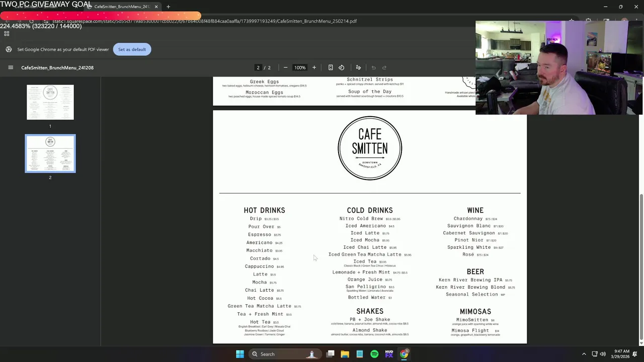Image resolution: width=644 pixels, height=362 pixels.
Task: Open the Chrome apps grid icon
Action: pos(7,34)
